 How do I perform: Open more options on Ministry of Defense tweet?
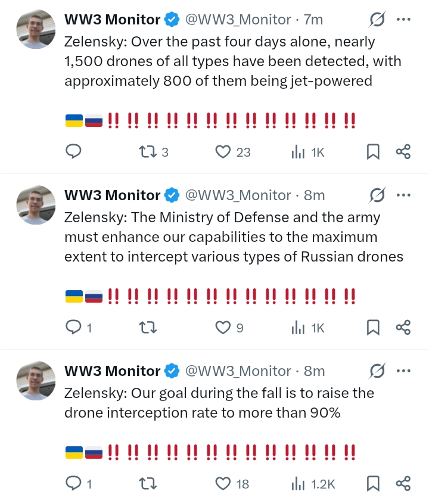pos(403,195)
